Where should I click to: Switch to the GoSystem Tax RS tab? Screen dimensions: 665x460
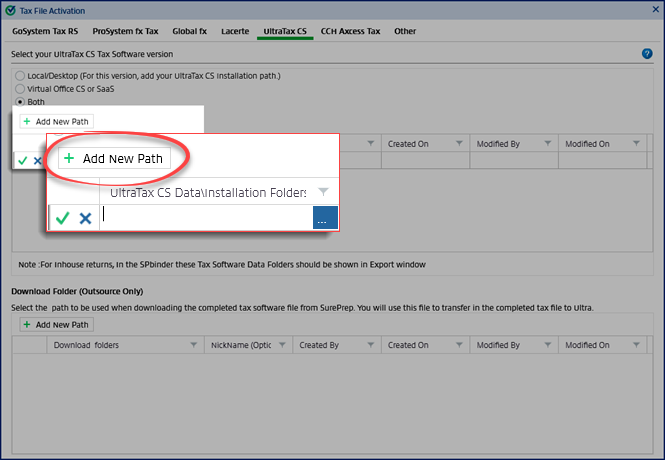[x=44, y=31]
